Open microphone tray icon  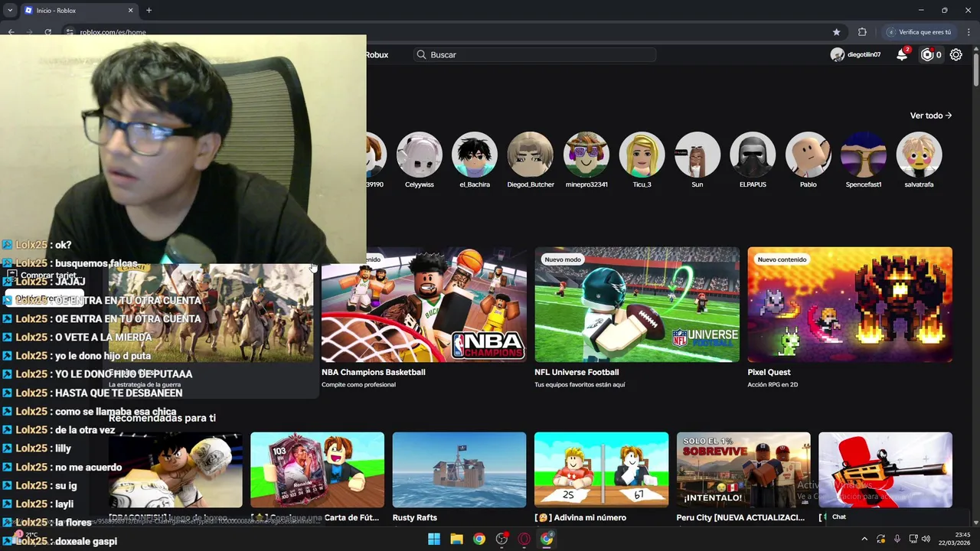click(897, 539)
